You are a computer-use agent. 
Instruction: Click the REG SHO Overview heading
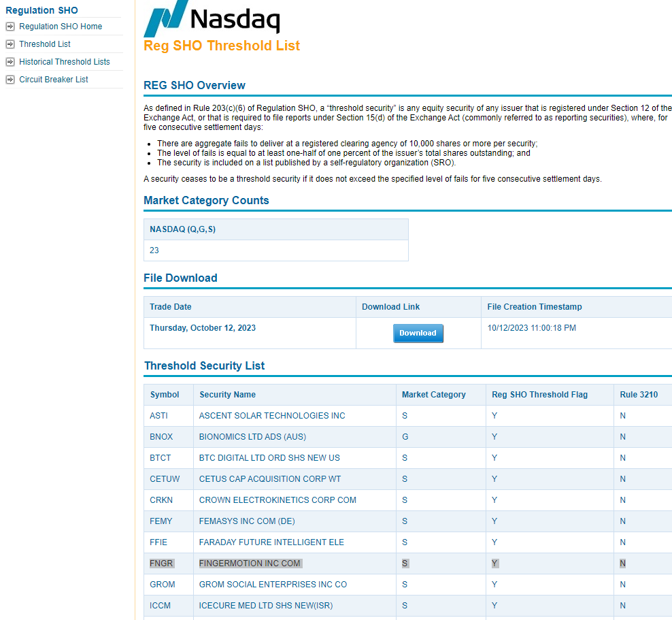pos(194,85)
